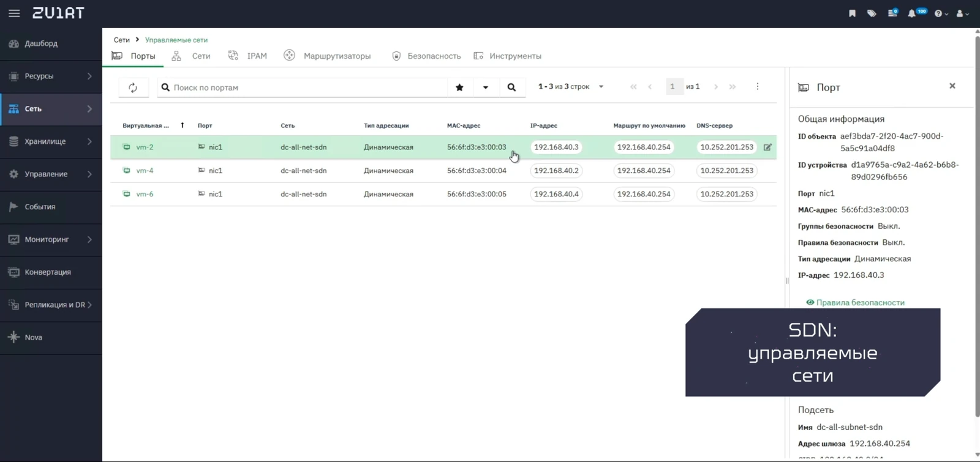
Task: Click the magnifier search button
Action: [x=511, y=88]
